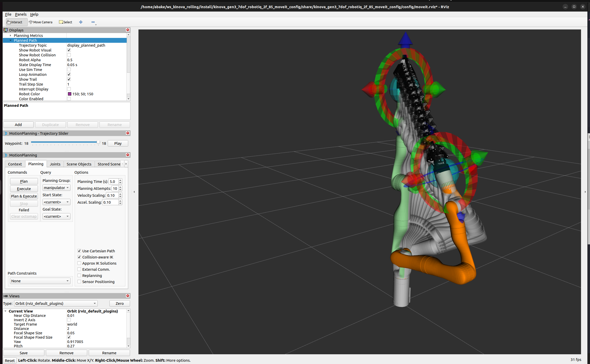Close the Displays panel
Screen dimensions: 590x364
coord(128,30)
